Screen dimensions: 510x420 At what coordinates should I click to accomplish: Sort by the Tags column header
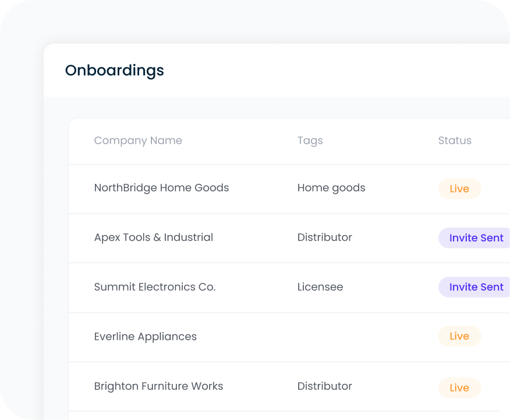click(310, 141)
